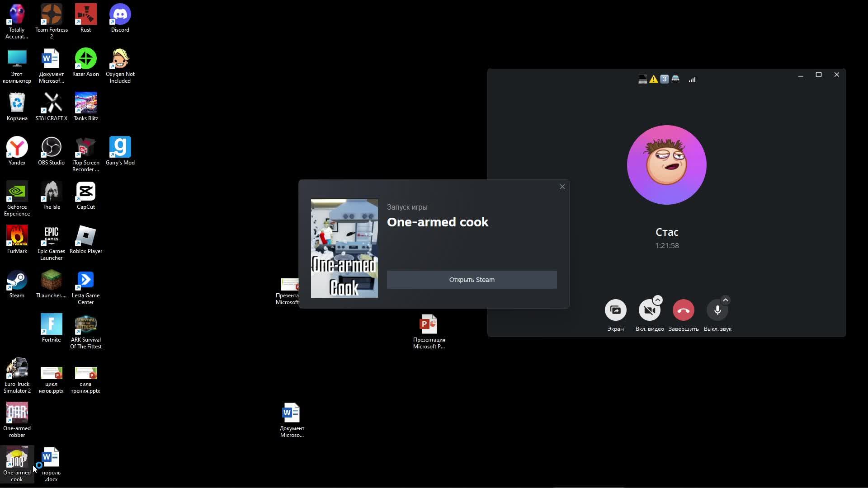Expand microphone options arrow above mic button
Image resolution: width=868 pixels, height=488 pixels.
pyautogui.click(x=726, y=300)
